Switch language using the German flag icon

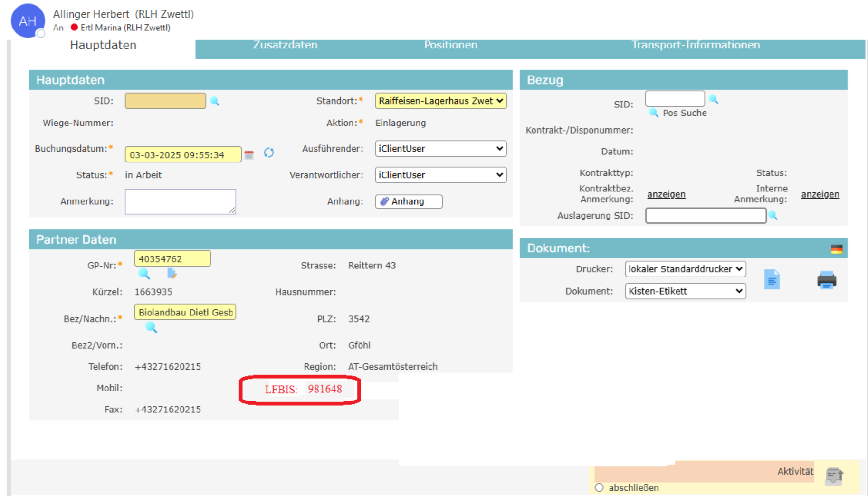pos(836,249)
